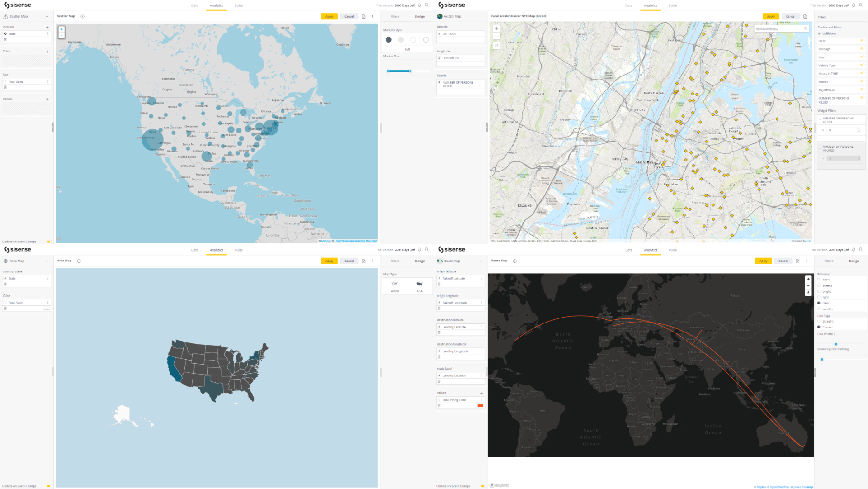Switch to Pulse tab in ArcGIS Map window

673,5
